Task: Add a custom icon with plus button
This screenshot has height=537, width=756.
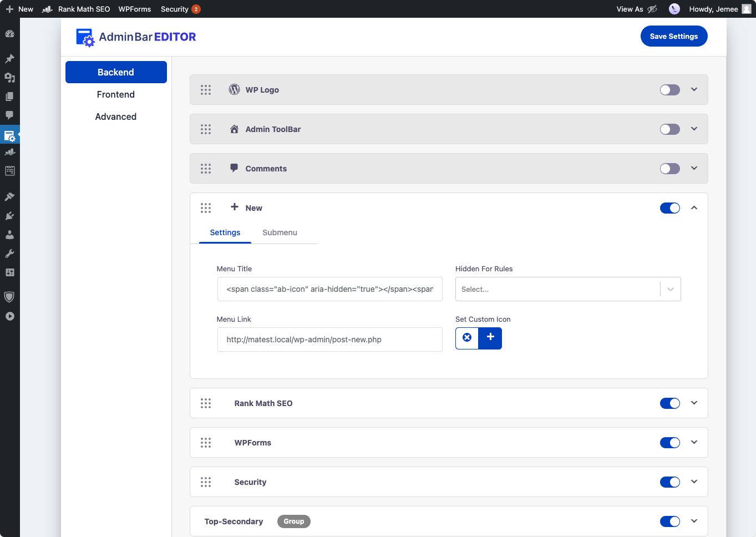Action: 490,338
